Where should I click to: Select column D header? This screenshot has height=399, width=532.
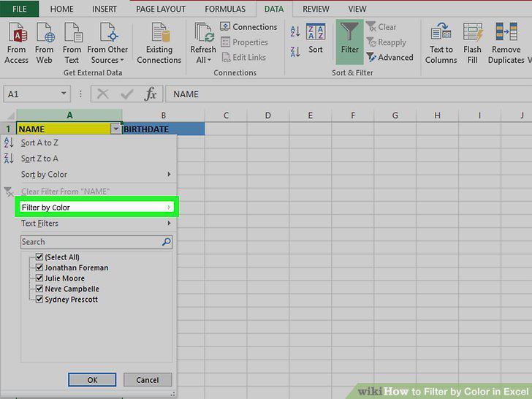[x=268, y=115]
